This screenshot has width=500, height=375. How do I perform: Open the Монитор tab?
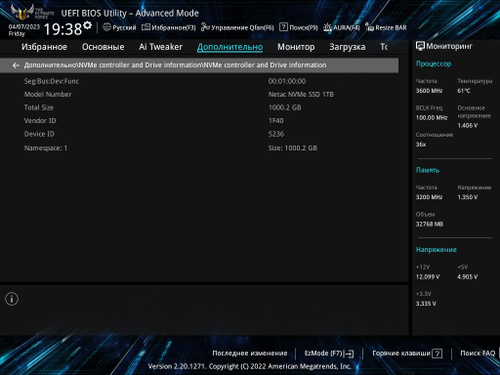tap(296, 47)
